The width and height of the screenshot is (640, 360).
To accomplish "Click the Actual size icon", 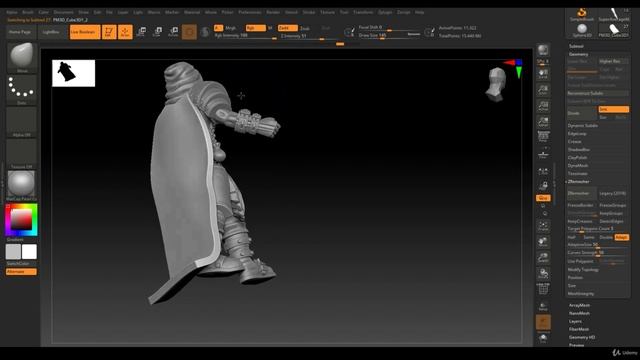I will tap(543, 106).
